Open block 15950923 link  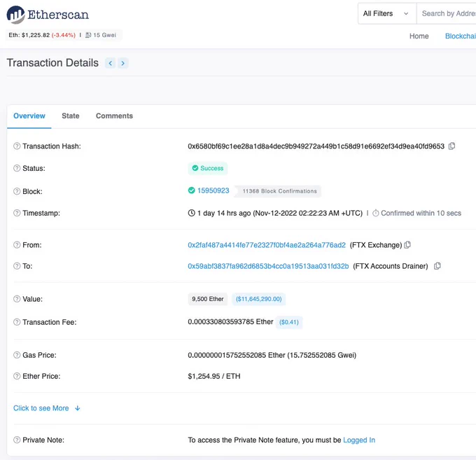tap(213, 190)
